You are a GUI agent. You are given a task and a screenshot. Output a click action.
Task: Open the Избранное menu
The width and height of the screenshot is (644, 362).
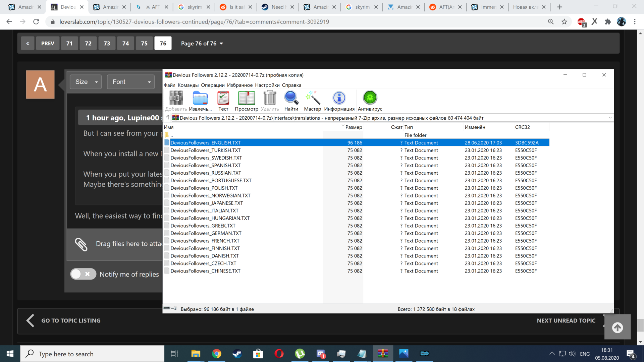[240, 85]
